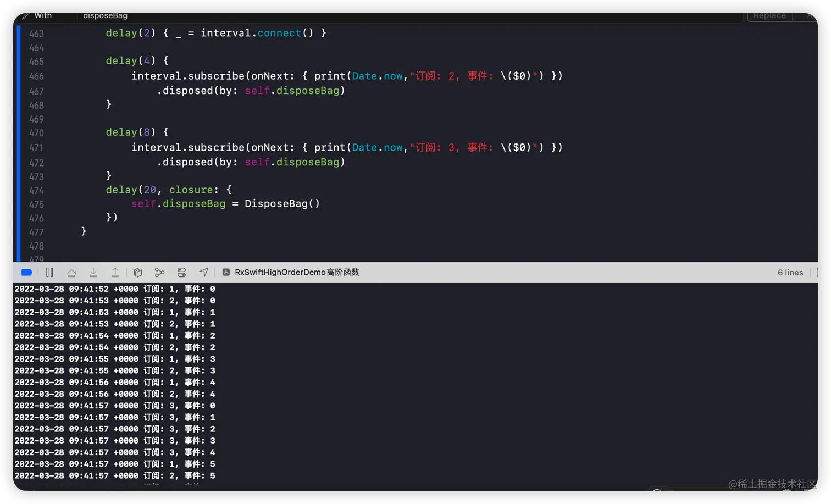Click 'connect' in the interval.connect() call
This screenshot has width=831, height=504.
coord(279,33)
